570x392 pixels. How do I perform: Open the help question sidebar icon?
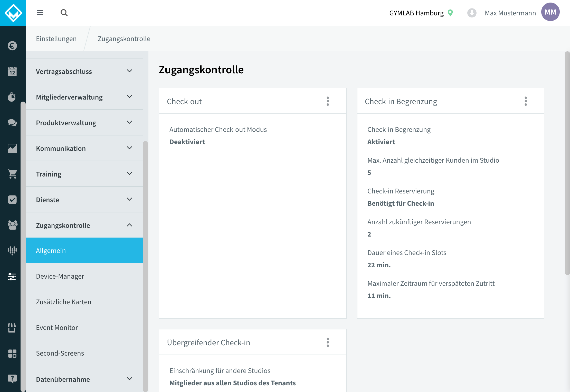tap(12, 379)
